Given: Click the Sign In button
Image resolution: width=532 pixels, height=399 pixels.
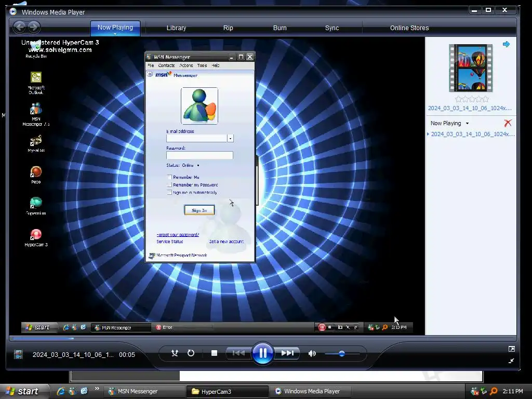Looking at the screenshot, I should [x=199, y=210].
